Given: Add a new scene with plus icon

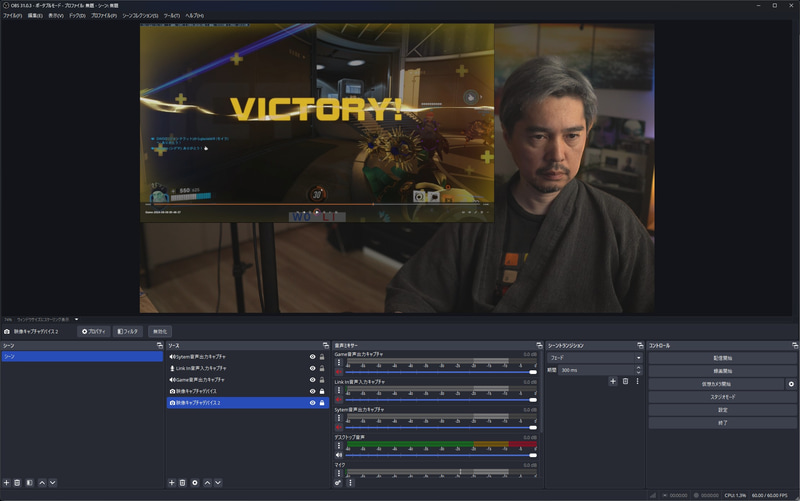Looking at the screenshot, I should click(7, 483).
